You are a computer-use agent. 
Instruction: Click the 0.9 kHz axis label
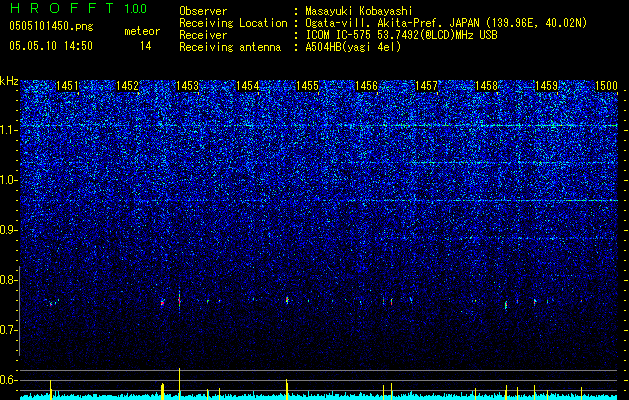(9, 230)
